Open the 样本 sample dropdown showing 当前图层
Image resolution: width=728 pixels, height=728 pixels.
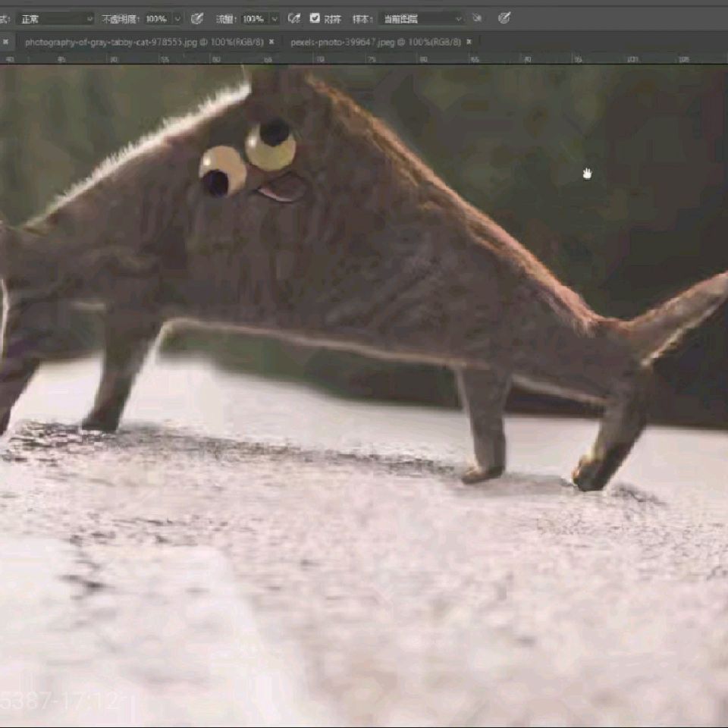pos(421,18)
